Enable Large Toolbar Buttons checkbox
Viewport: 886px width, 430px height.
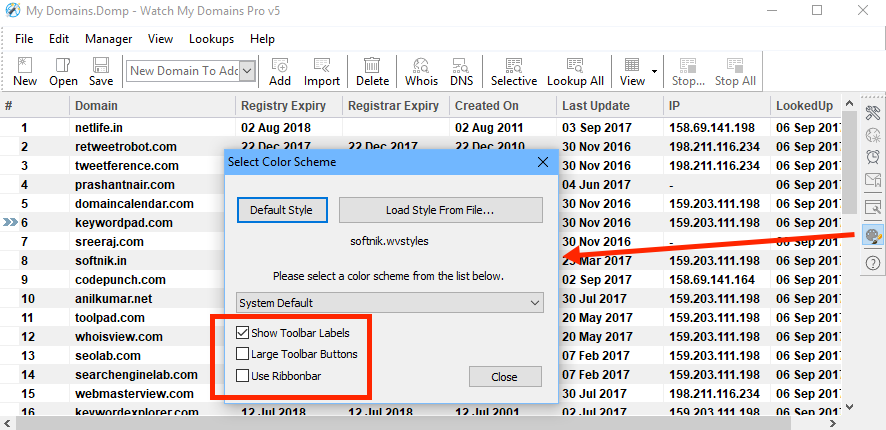pyautogui.click(x=242, y=354)
